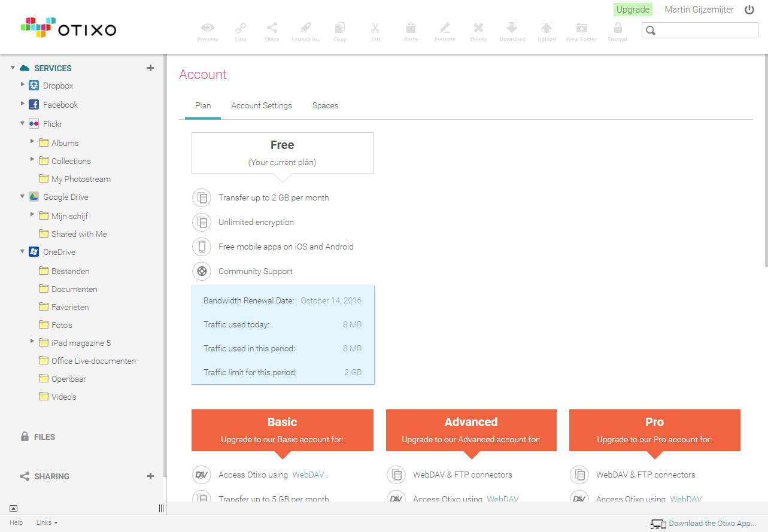The height and width of the screenshot is (532, 768).
Task: Click the sidebar splitter handle at bottom
Action: pyautogui.click(x=161, y=509)
